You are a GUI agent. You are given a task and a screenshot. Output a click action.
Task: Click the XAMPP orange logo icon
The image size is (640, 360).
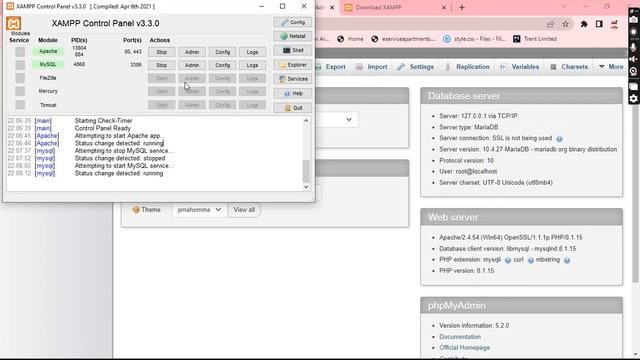(14, 23)
